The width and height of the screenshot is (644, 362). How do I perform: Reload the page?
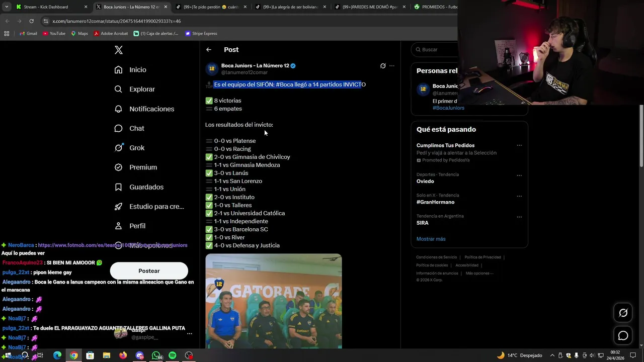coord(31,21)
